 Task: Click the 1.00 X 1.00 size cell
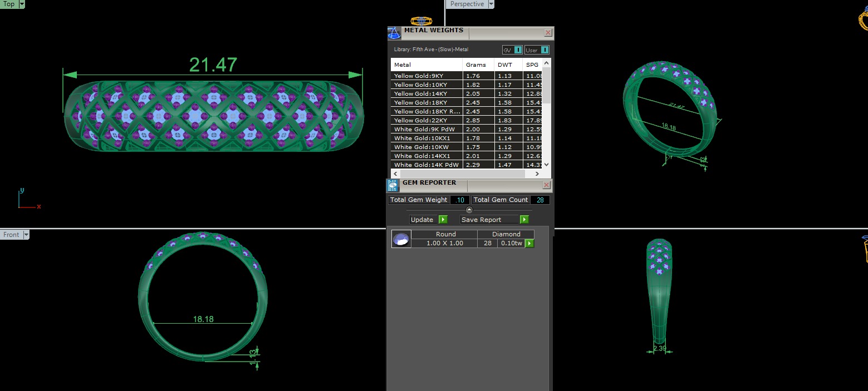click(445, 243)
